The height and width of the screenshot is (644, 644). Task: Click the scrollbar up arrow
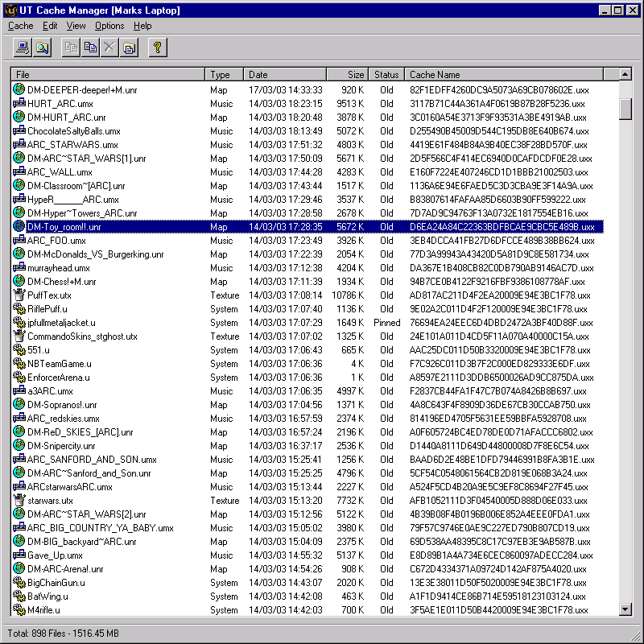click(625, 75)
